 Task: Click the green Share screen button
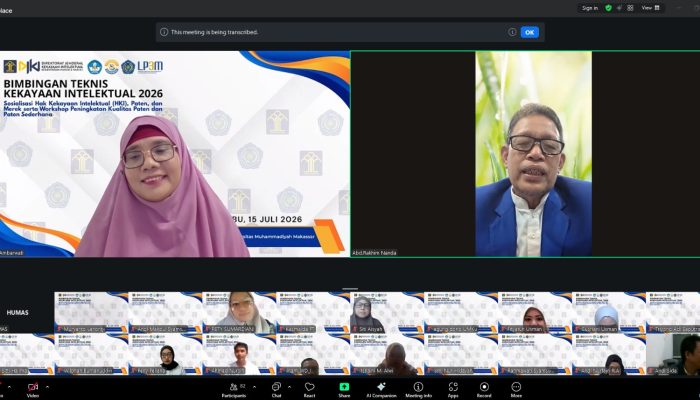point(344,389)
